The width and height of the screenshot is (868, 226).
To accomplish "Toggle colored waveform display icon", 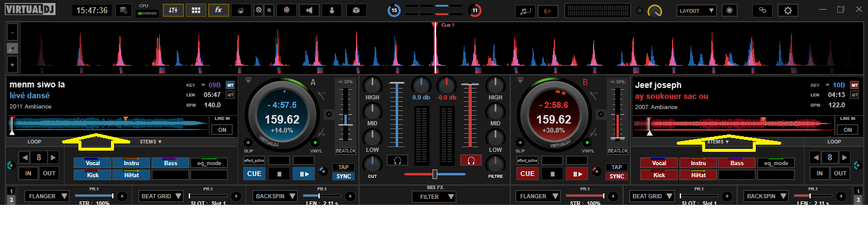I will pyautogui.click(x=548, y=11).
